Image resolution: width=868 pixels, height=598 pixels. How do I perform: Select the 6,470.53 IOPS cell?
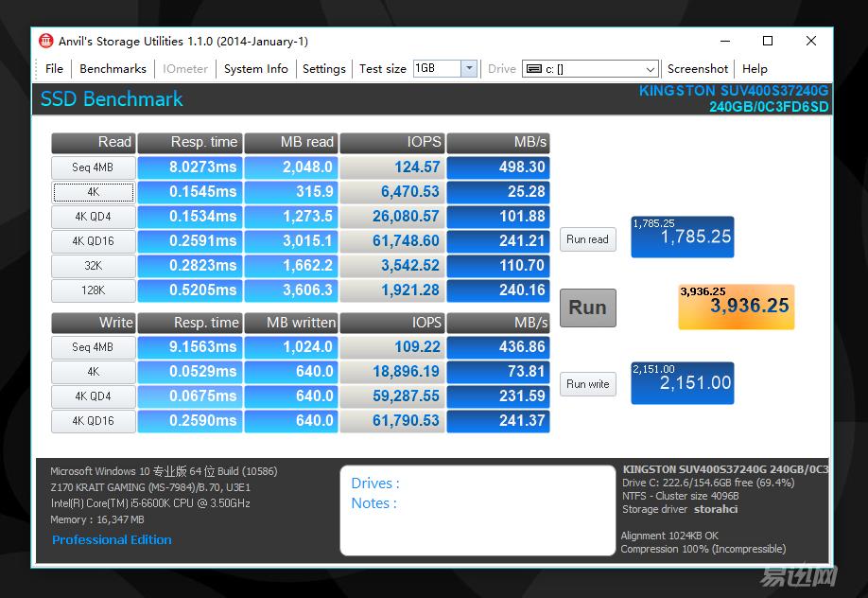[x=392, y=192]
